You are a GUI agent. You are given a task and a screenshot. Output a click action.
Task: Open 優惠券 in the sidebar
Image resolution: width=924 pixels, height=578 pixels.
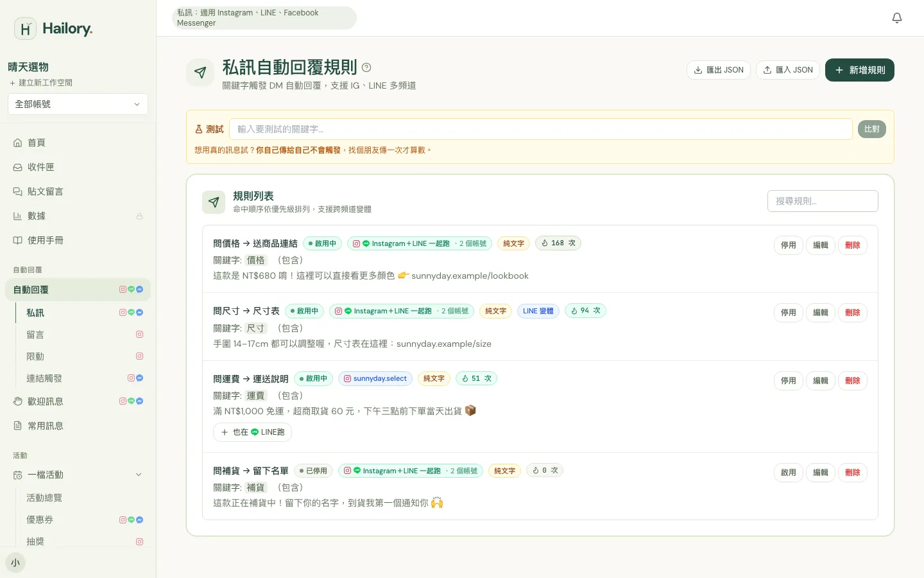coord(83,520)
